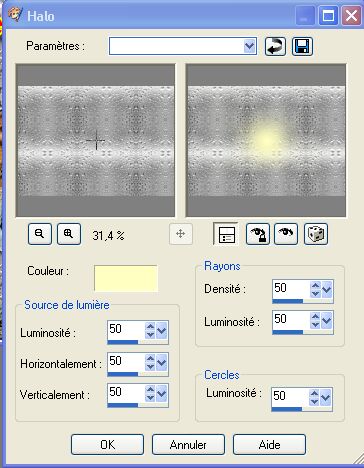The height and width of the screenshot is (468, 364).
Task: Open the Couleur yellow color swatch
Action: pos(126,279)
